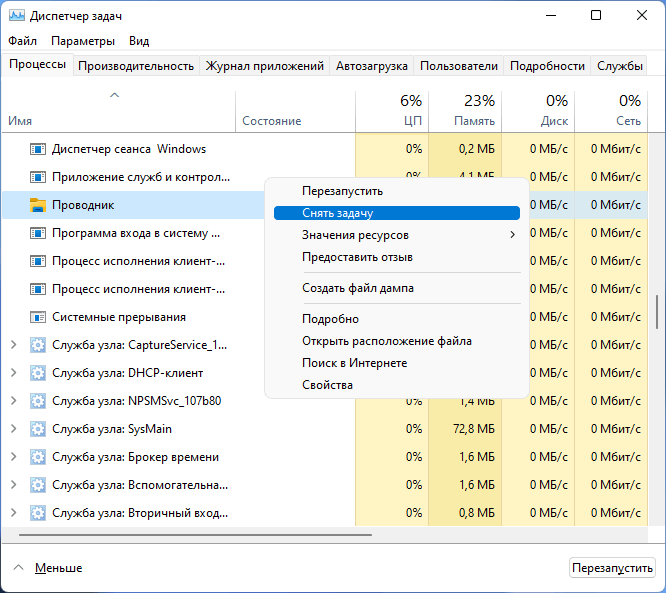
Task: Expand Служба узла: Вторичный вход group
Action: pyautogui.click(x=13, y=513)
